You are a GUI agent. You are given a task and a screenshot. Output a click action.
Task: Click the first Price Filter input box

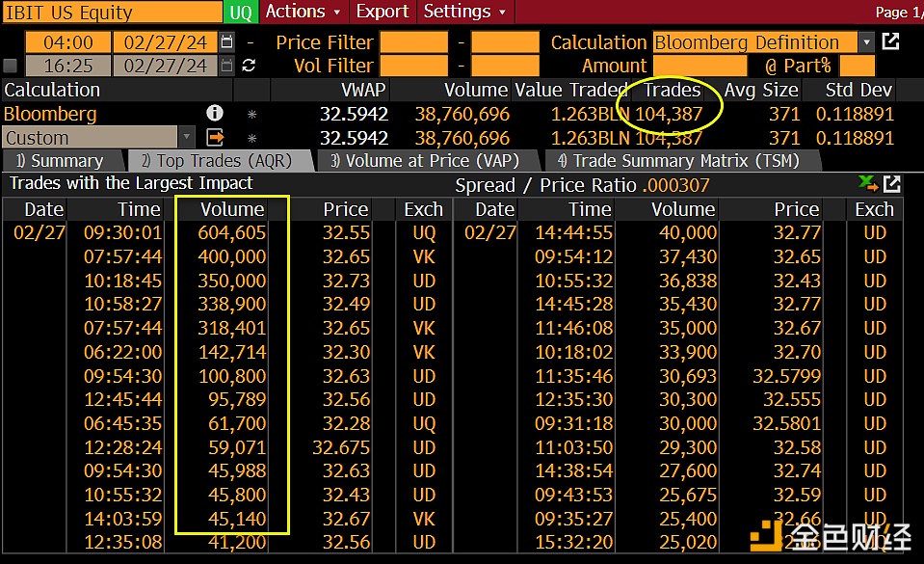pos(413,42)
